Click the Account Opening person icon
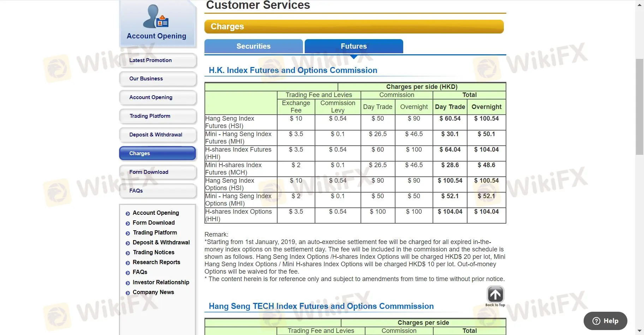The width and height of the screenshot is (644, 335). pos(156,17)
